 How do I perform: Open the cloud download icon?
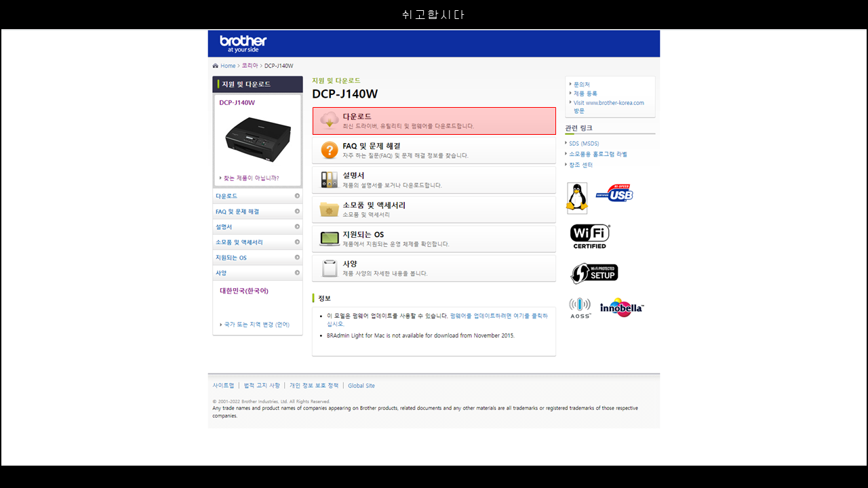click(x=330, y=121)
